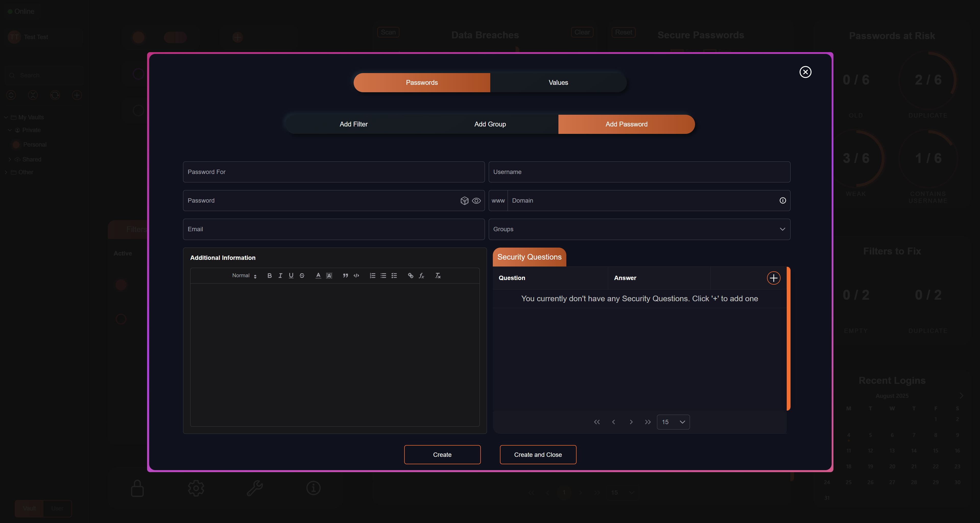Insert a blockquote in the editor
The width and height of the screenshot is (980, 523).
tap(345, 276)
